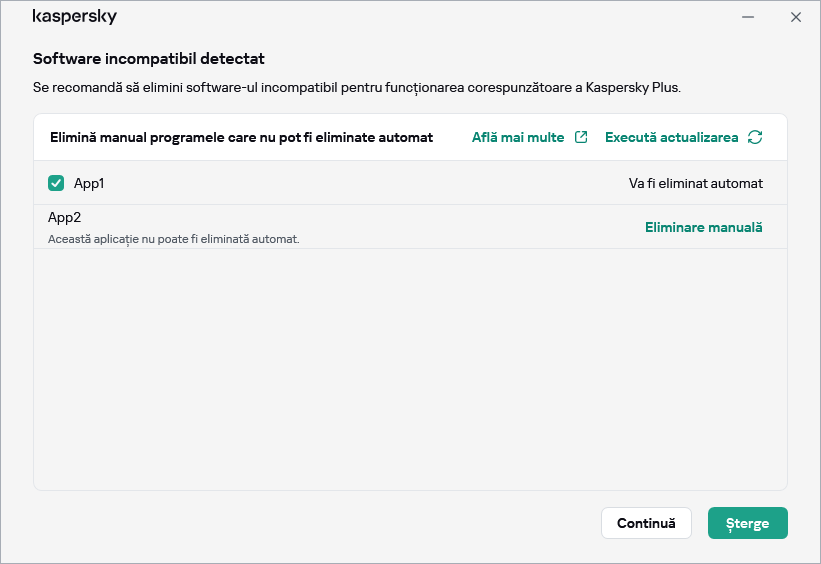821x564 pixels.
Task: Run Execută actualizarea to refresh the list
Action: click(x=671, y=137)
